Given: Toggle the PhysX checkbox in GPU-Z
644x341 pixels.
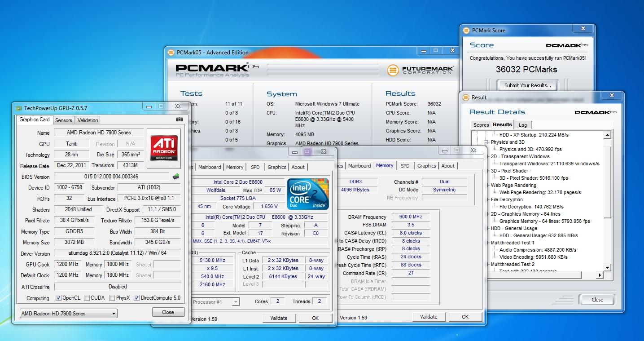Looking at the screenshot, I should 111,298.
